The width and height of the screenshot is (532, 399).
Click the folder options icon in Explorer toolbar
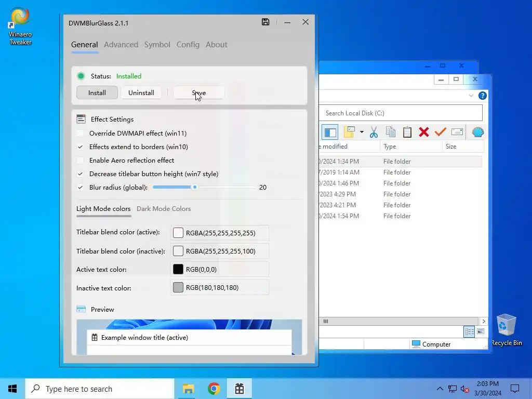349,132
